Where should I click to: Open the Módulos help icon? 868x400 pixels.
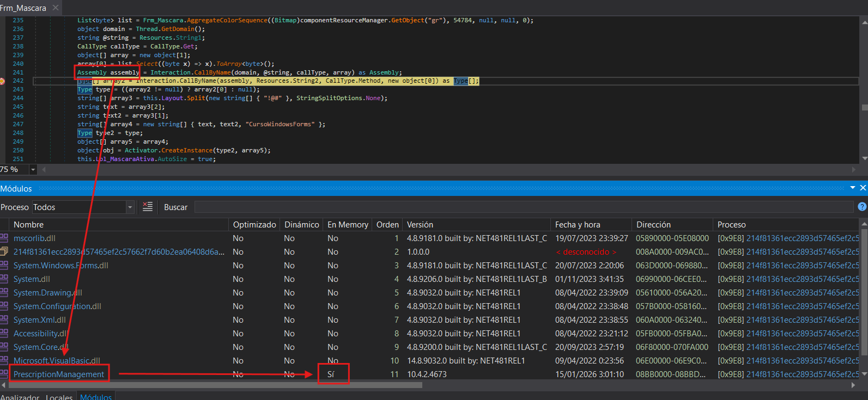click(x=862, y=207)
